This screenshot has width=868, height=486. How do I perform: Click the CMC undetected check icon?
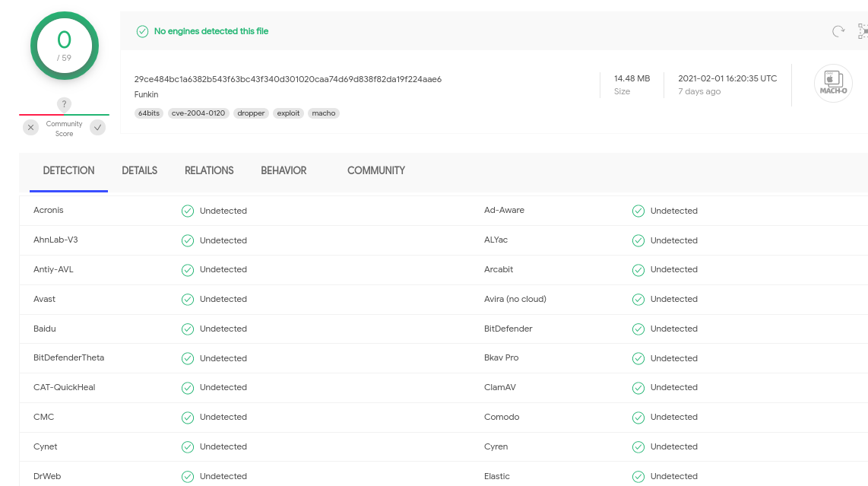tap(188, 418)
